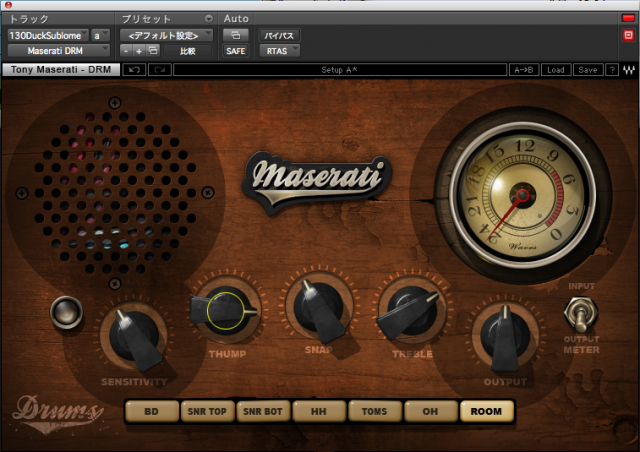Click the redo arrow button
Viewport: 640px width, 452px height.
(x=160, y=70)
